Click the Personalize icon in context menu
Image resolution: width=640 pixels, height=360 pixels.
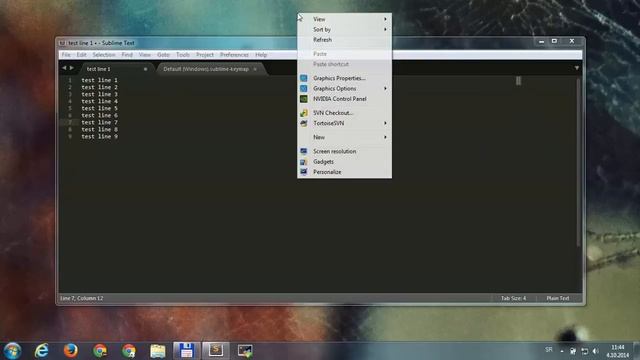[304, 172]
